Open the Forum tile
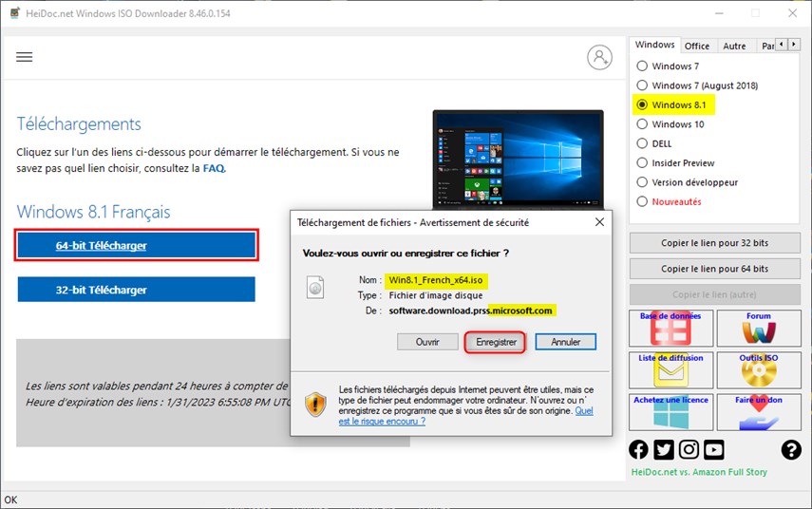This screenshot has height=509, width=812. click(x=759, y=329)
